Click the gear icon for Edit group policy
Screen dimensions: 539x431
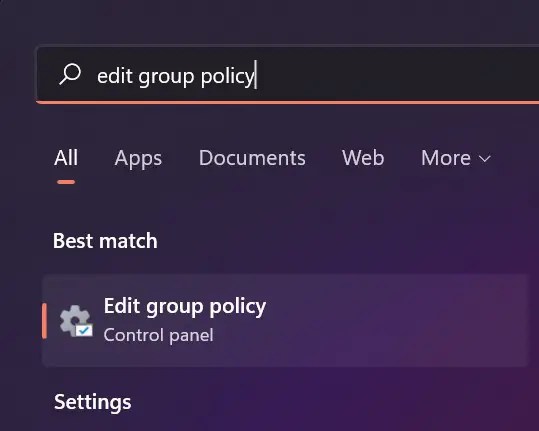click(x=76, y=321)
